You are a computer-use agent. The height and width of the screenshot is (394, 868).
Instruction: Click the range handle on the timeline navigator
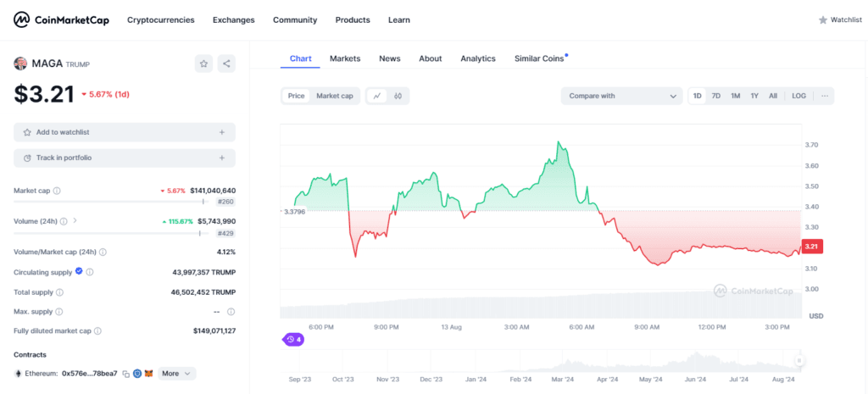point(798,361)
